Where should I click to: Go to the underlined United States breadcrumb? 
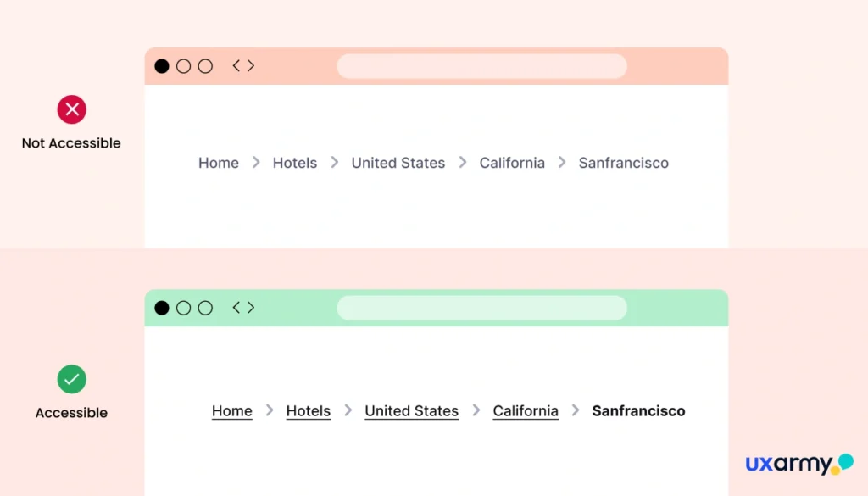coord(412,411)
